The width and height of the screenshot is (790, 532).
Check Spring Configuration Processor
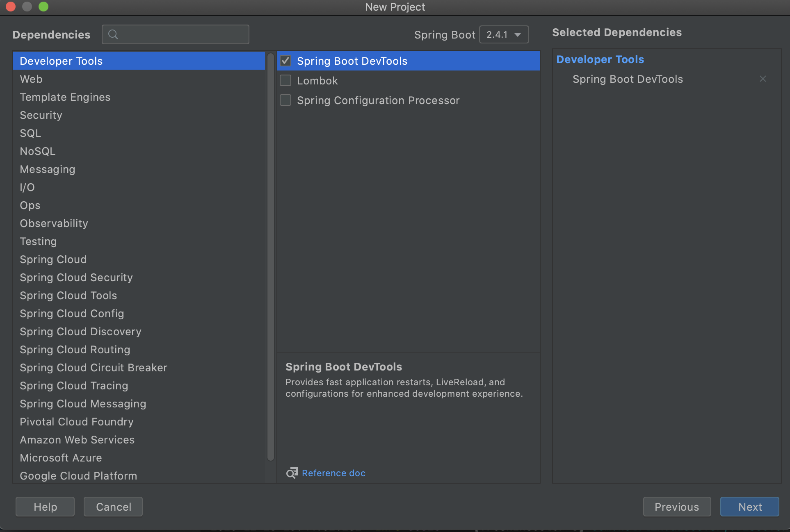pos(285,100)
